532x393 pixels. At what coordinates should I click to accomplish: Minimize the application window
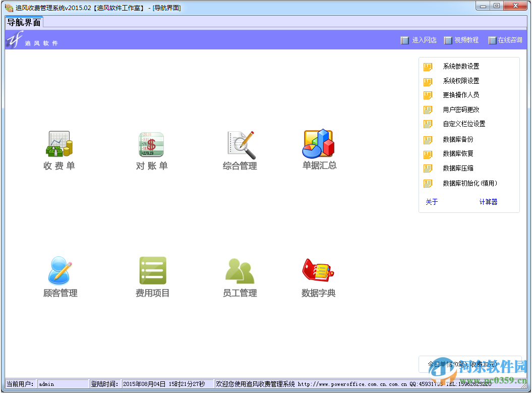[483, 6]
